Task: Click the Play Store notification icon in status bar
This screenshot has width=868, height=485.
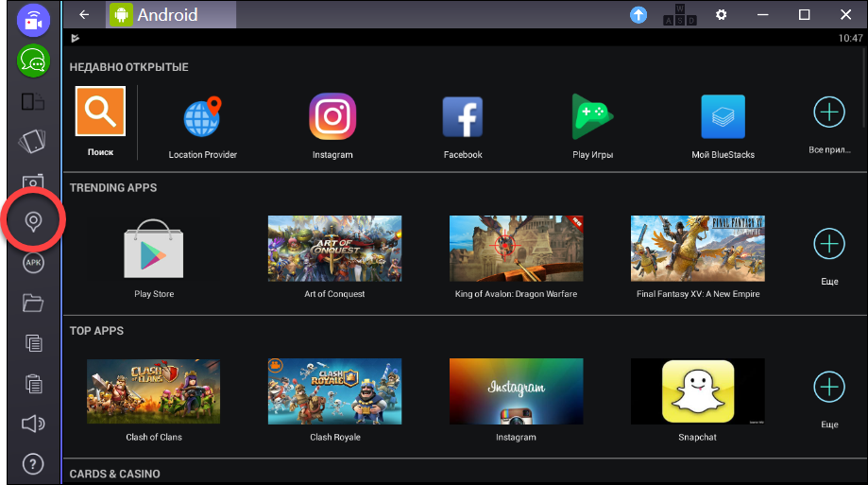Action: point(76,38)
